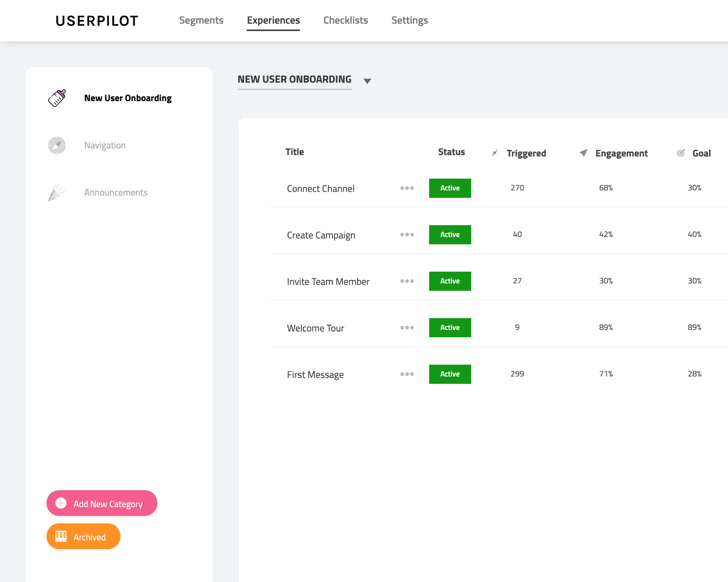Open the options menu for Create Campaign

406,235
